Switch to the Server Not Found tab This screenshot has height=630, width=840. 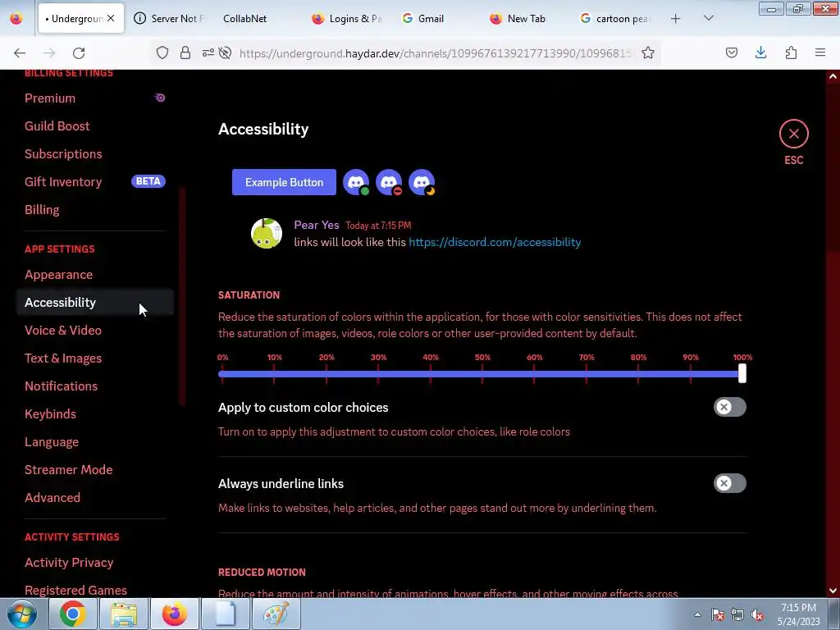coord(169,19)
